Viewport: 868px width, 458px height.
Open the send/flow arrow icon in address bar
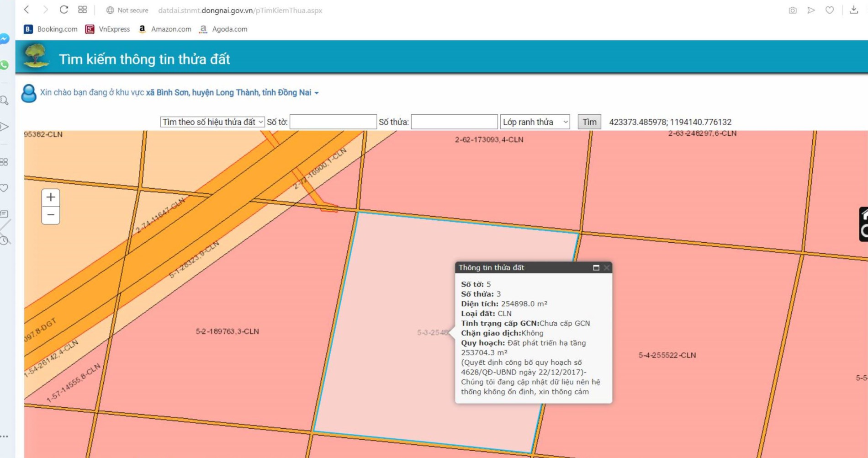811,10
